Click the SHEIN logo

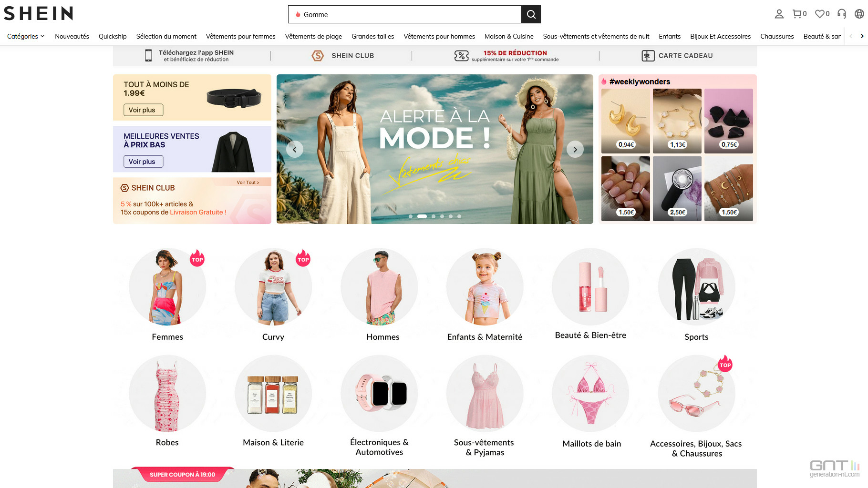(x=38, y=13)
